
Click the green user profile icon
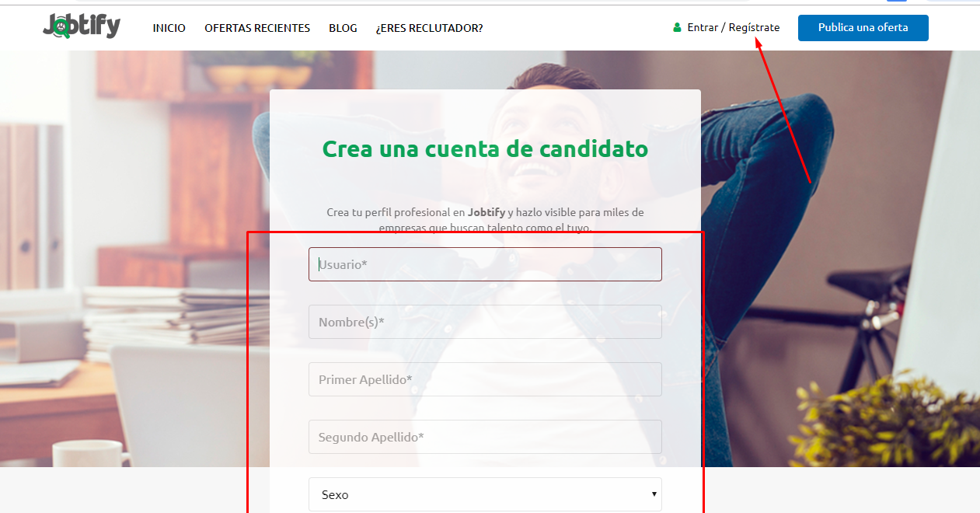[677, 27]
